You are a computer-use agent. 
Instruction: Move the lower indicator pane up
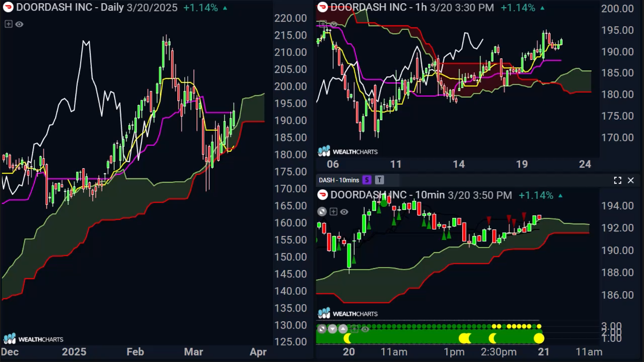[x=343, y=329]
